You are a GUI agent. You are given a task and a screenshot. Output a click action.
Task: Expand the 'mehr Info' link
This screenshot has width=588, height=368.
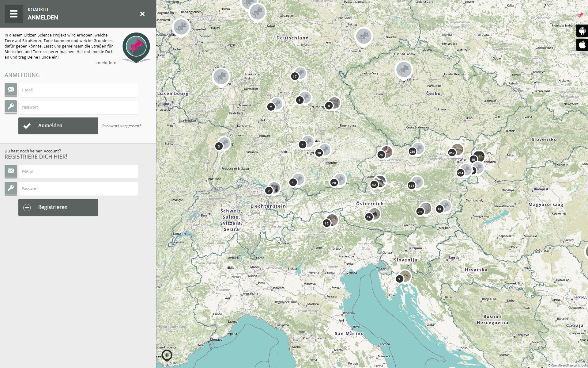pyautogui.click(x=106, y=63)
